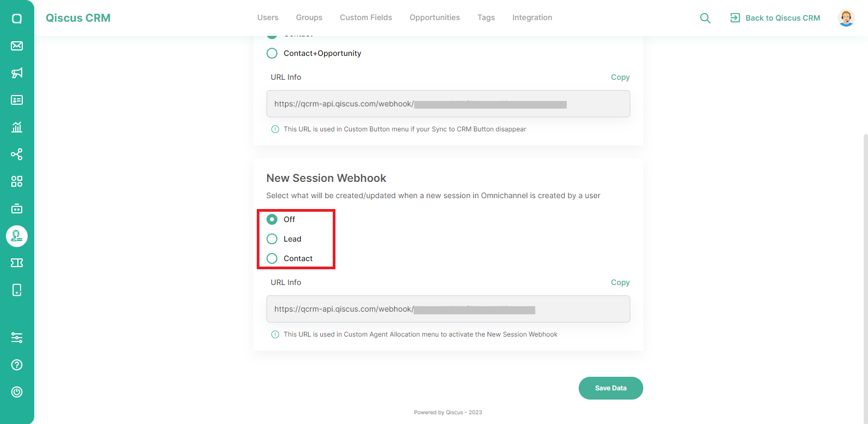The image size is (868, 424).
Task: Open the settings sliders icon in sidebar
Action: click(17, 338)
